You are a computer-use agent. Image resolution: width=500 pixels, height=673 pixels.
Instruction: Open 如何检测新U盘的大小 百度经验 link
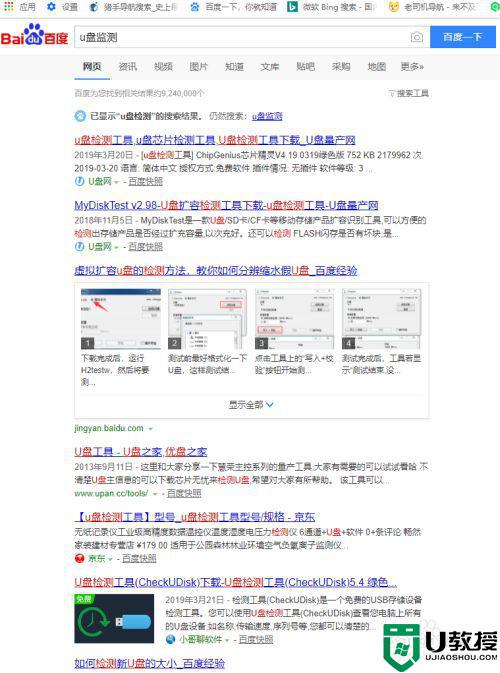[x=149, y=663]
